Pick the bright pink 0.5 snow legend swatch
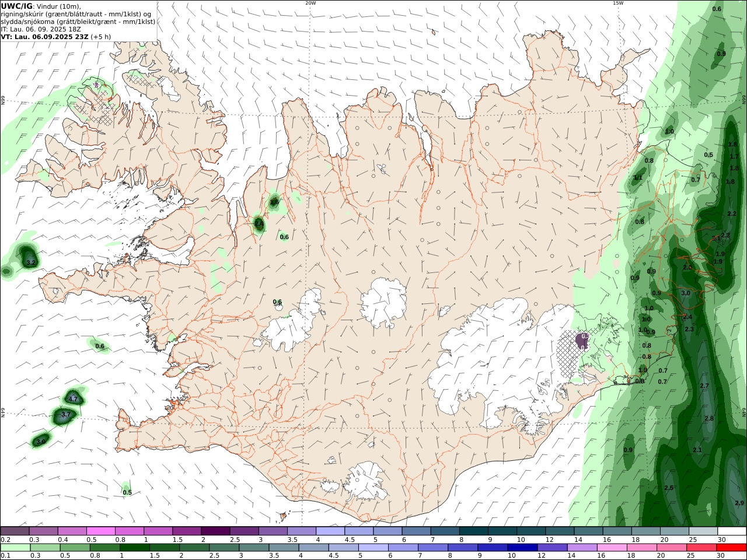 pyautogui.click(x=100, y=531)
